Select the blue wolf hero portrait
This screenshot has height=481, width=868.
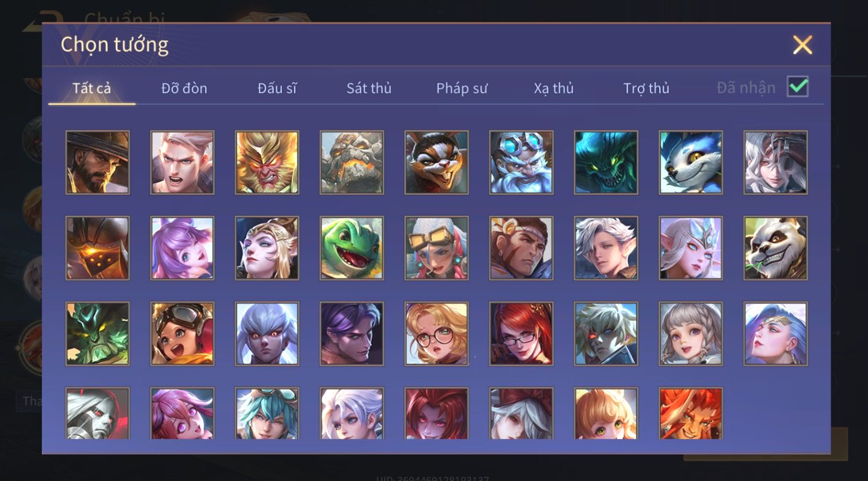pyautogui.click(x=690, y=162)
